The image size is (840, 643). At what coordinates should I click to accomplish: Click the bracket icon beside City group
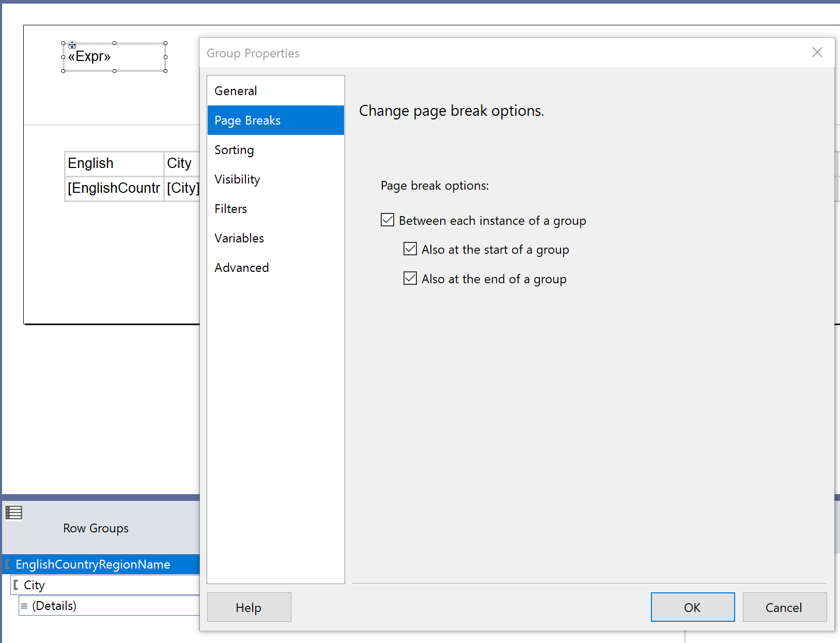[x=16, y=585]
